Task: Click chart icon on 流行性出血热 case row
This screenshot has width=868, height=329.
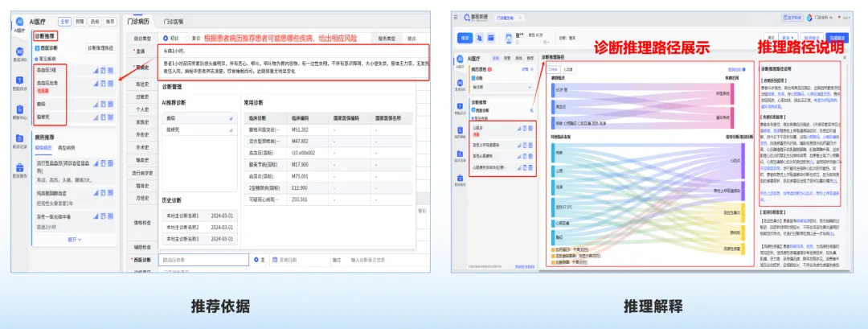Action: coord(96,163)
